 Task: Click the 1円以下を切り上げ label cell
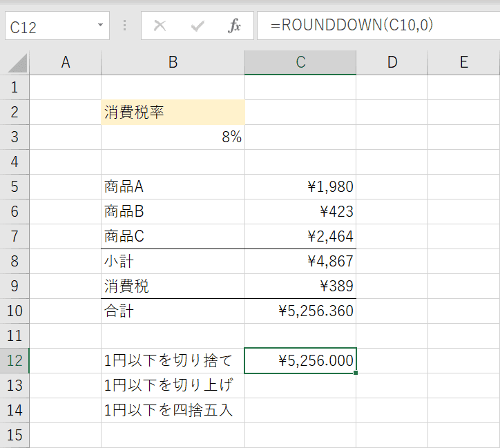[x=173, y=386]
